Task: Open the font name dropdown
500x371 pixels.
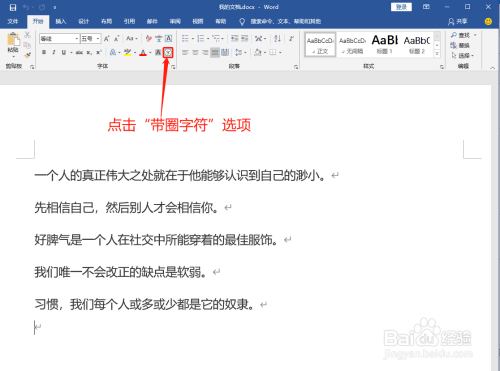Action: [76, 39]
